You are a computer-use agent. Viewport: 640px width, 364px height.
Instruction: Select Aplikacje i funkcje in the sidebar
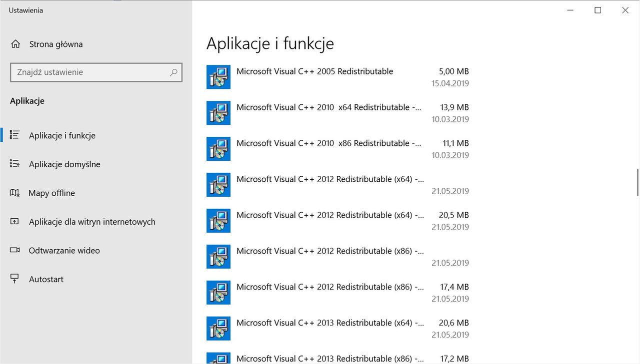62,135
